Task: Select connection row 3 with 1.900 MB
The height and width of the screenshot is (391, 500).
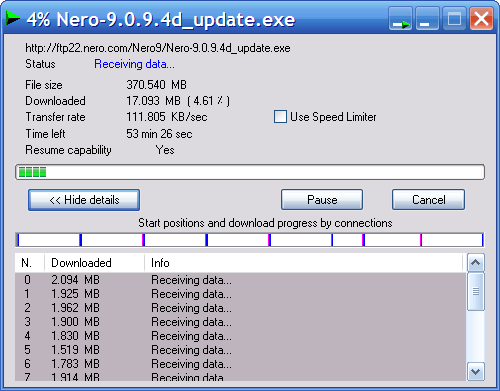Action: tap(240, 322)
